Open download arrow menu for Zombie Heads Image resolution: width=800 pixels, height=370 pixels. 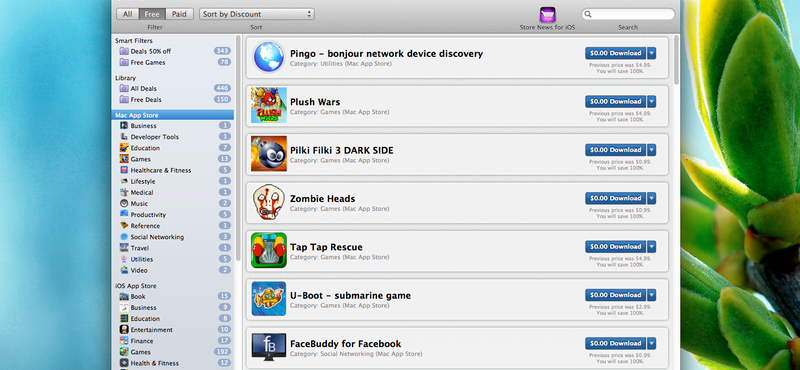(652, 199)
